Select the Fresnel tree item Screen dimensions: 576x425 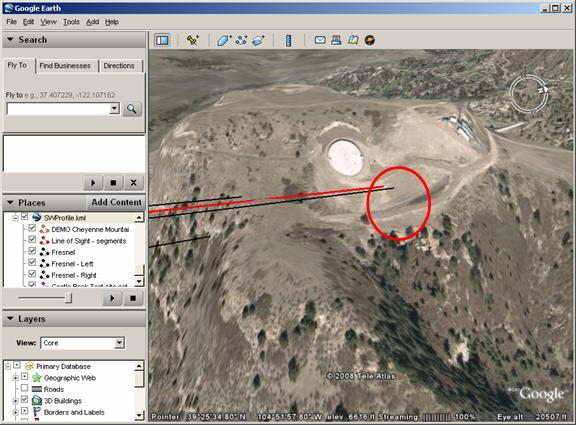point(63,252)
